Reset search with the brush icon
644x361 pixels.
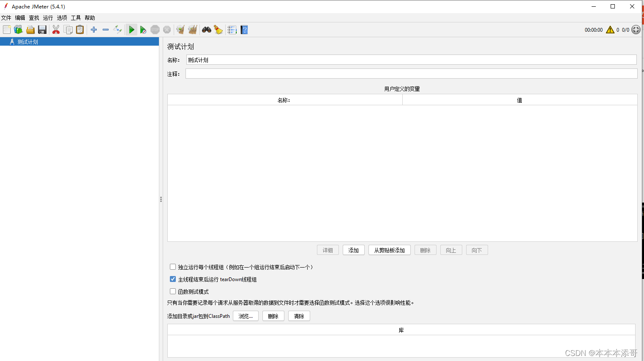click(218, 30)
